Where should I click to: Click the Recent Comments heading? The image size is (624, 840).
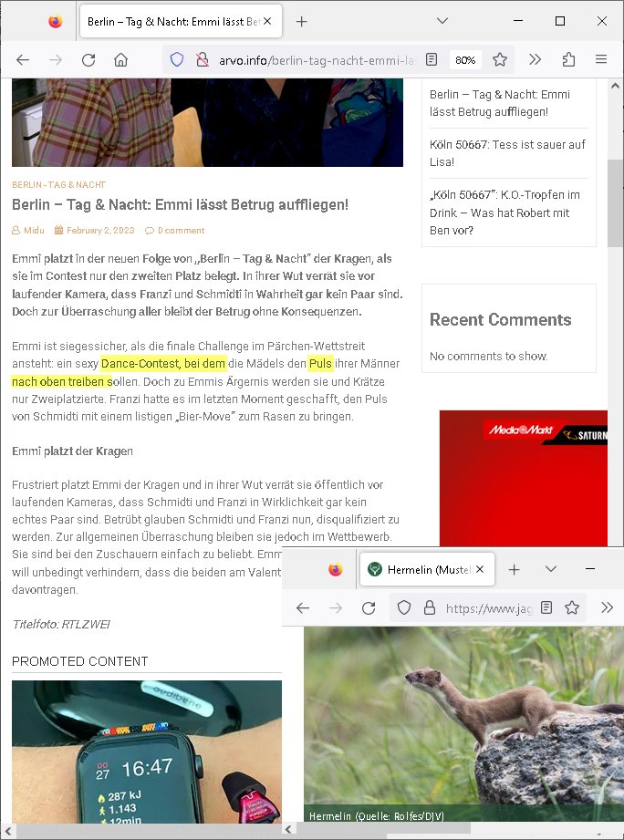tap(500, 320)
